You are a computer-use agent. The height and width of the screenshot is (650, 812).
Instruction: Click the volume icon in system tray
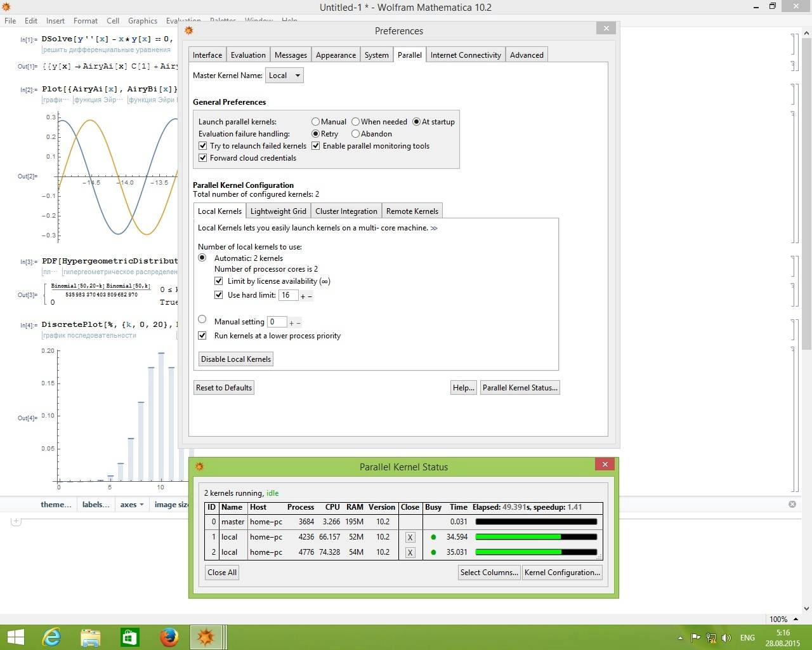coord(726,638)
